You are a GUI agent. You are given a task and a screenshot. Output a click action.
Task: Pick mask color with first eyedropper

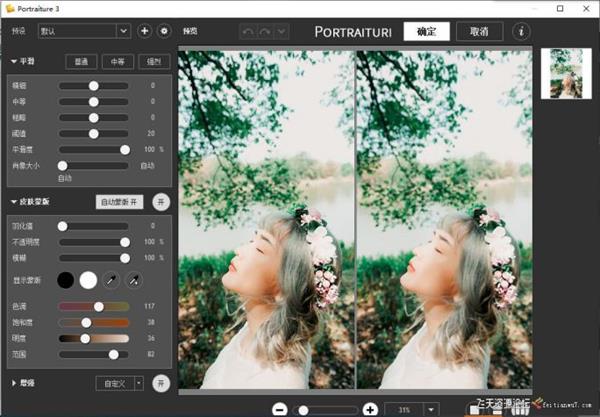tap(112, 280)
